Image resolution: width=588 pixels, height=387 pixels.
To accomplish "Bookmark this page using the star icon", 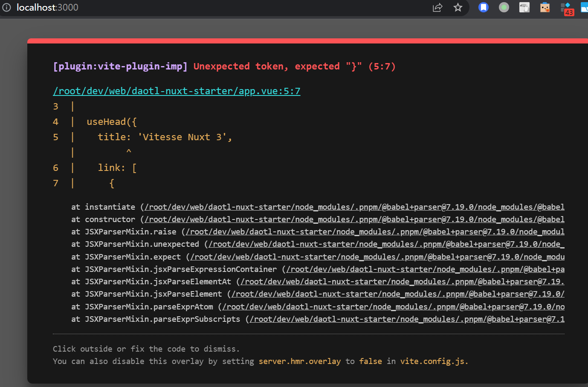I will tap(458, 7).
